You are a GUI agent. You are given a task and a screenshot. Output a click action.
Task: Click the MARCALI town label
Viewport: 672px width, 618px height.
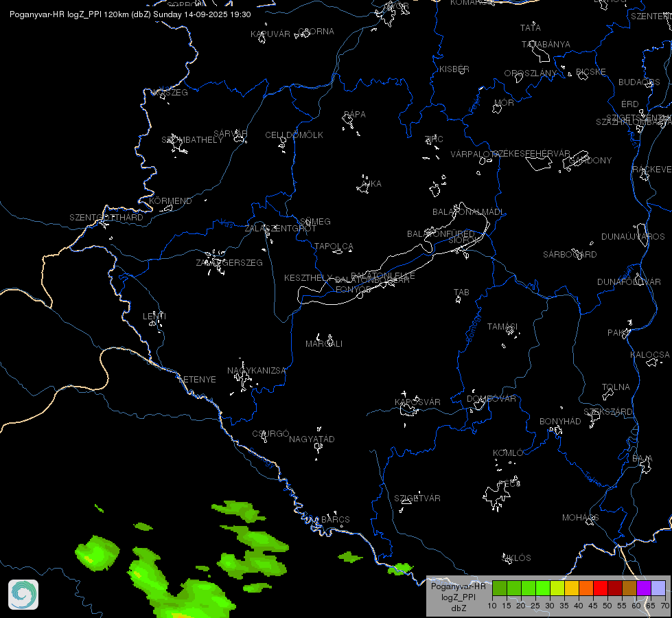point(324,344)
